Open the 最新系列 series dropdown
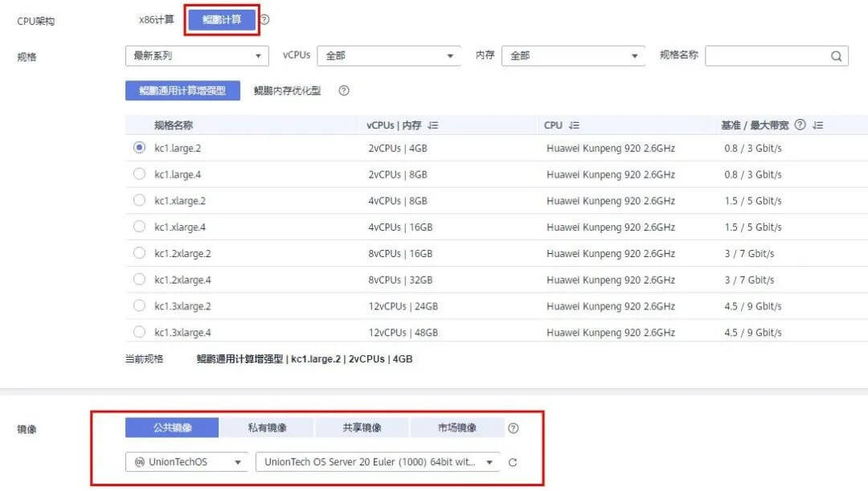 click(197, 56)
